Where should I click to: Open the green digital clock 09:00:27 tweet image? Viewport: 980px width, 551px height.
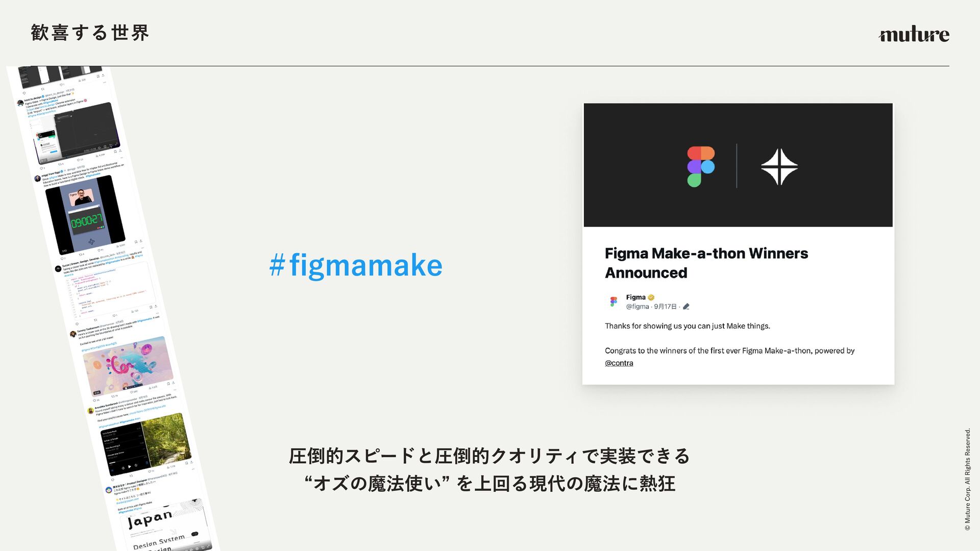point(85,214)
